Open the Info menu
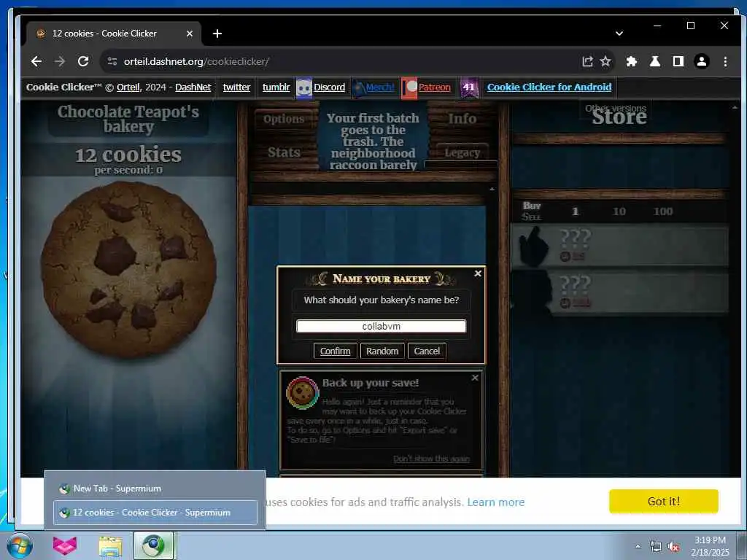The width and height of the screenshot is (747, 560). (x=462, y=119)
